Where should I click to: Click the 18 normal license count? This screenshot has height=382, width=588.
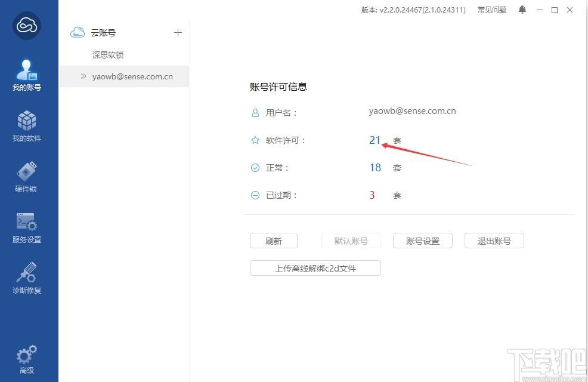[375, 167]
